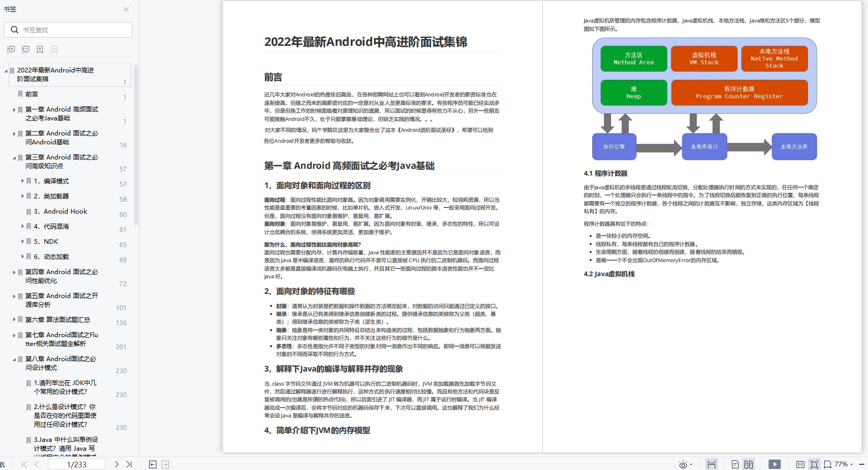The image size is (868, 470).
Task: Select 第六章 算法面试题汇总 bookmark text
Action: point(58,320)
